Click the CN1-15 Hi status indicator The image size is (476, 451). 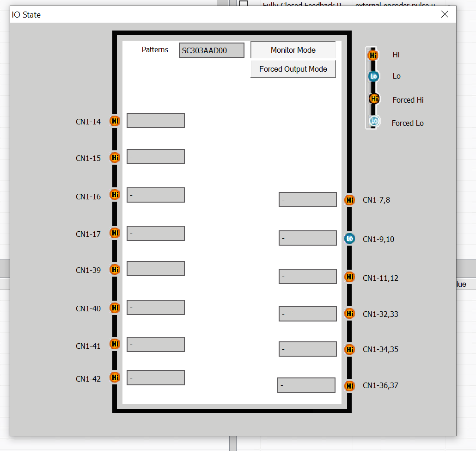[x=115, y=158]
